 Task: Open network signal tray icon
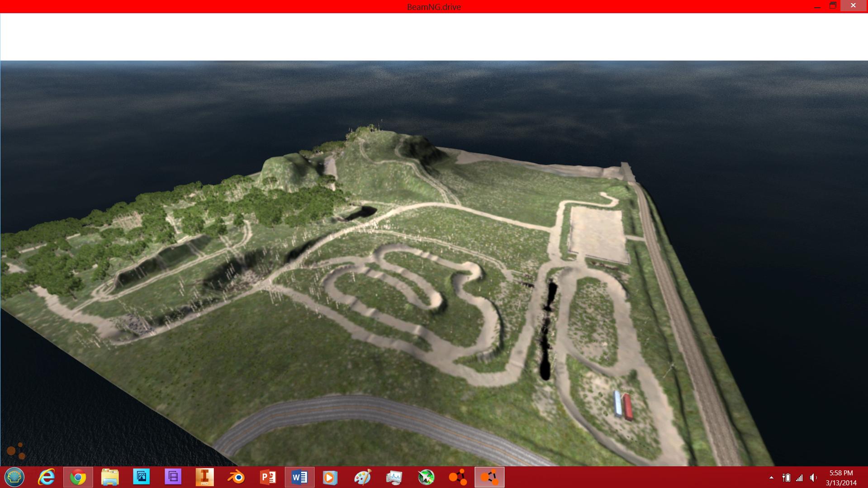pos(800,478)
